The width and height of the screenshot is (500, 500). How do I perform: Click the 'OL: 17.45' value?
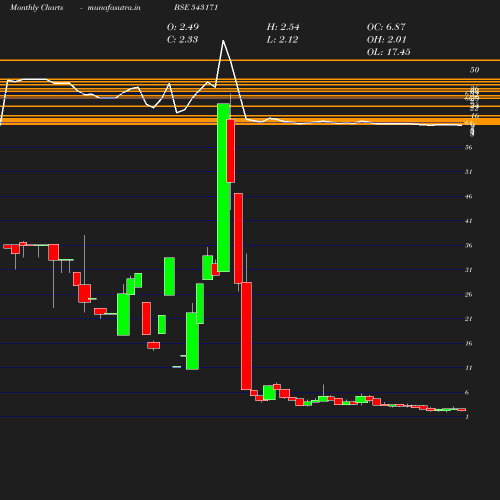coord(388,52)
